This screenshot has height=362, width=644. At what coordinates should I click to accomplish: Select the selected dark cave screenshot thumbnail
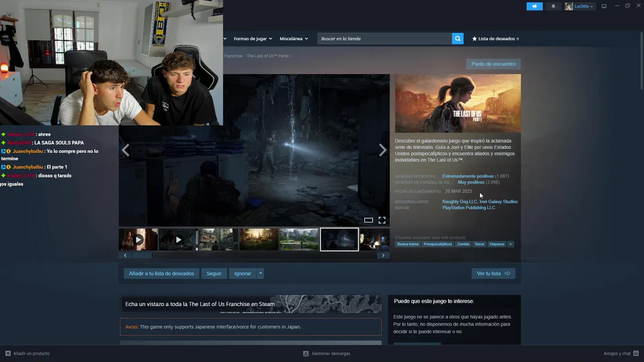[x=340, y=239]
